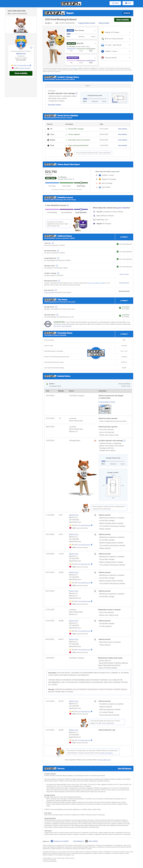143x868 pixels.
Task: Click the Original warranty link
Action: (x=50, y=292)
